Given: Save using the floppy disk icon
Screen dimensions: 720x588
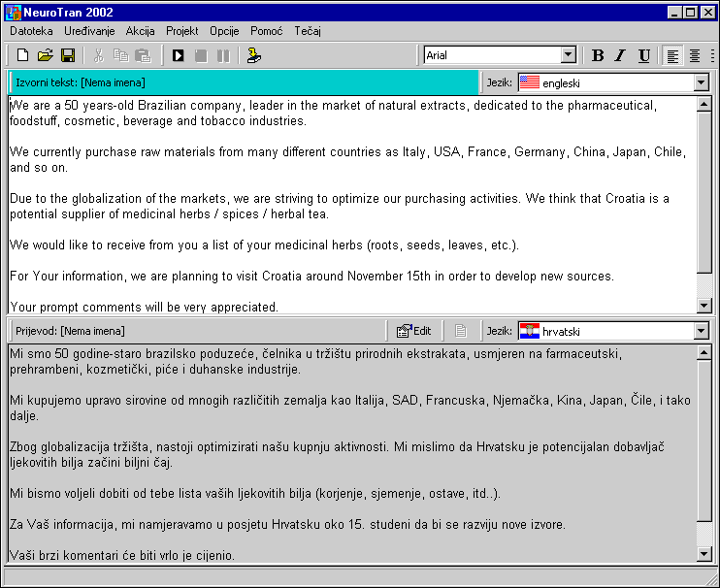Looking at the screenshot, I should (68, 55).
